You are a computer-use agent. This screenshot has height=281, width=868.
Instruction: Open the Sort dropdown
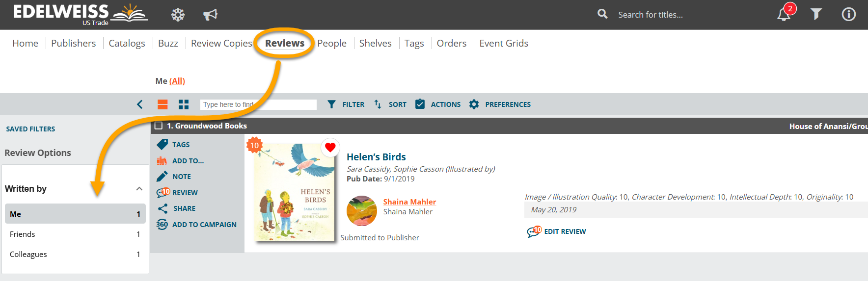390,104
